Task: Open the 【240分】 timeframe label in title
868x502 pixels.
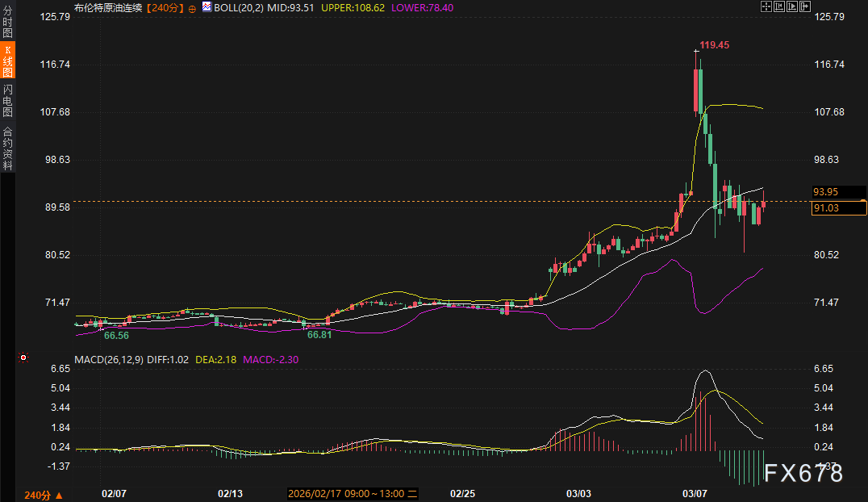Action: (x=165, y=7)
